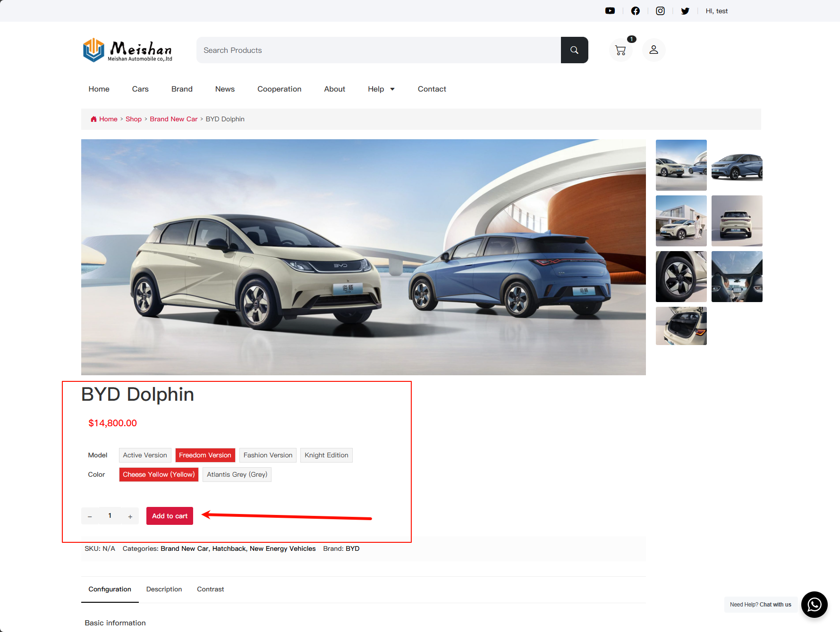The width and height of the screenshot is (840, 632).
Task: Increase quantity with plus button
Action: click(x=130, y=516)
